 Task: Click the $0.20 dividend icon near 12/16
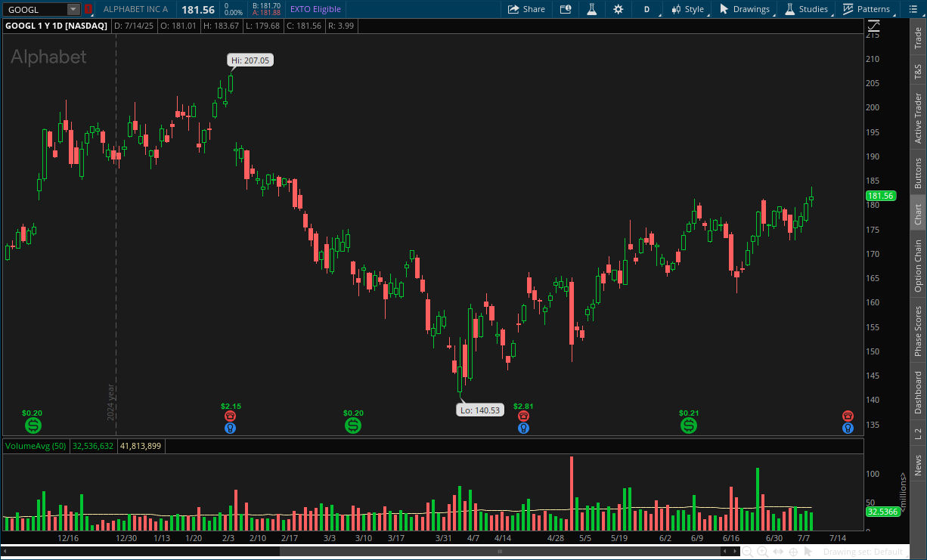(33, 425)
